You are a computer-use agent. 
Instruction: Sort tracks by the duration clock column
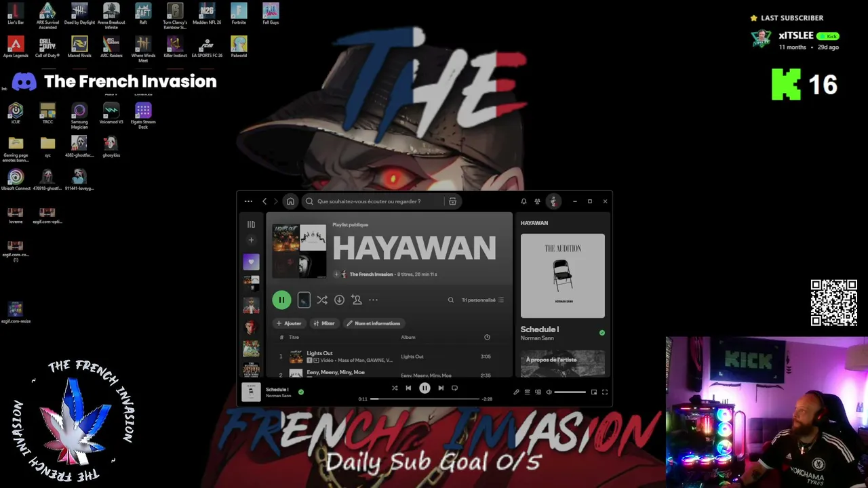click(487, 338)
